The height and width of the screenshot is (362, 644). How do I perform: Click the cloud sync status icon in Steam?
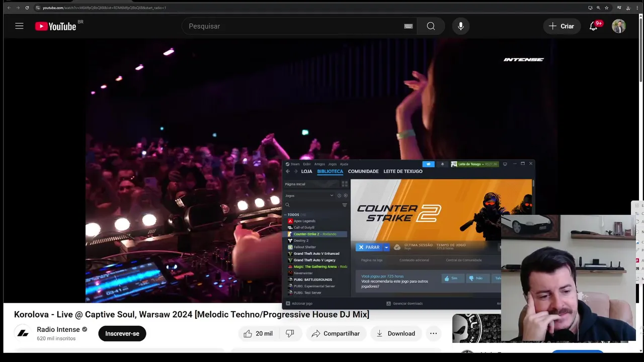click(x=397, y=247)
